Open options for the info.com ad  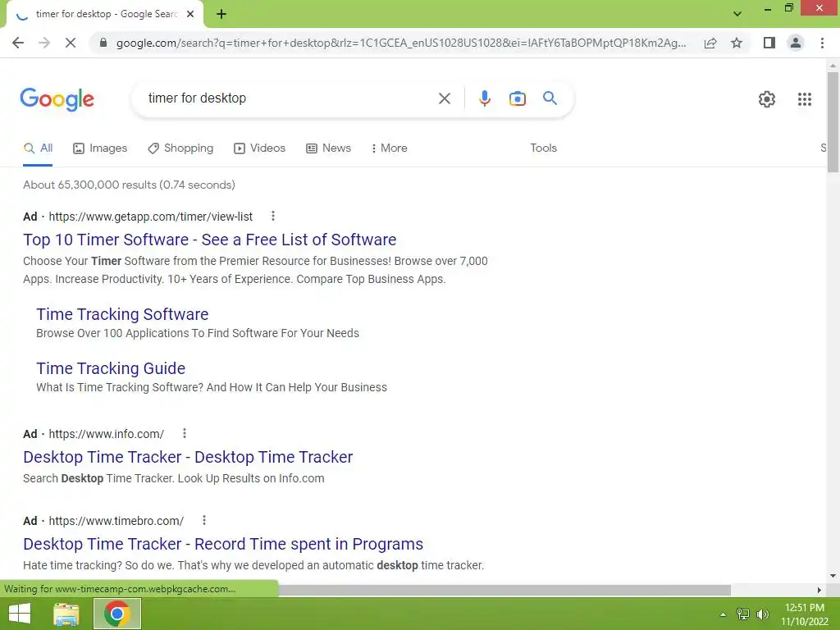coord(185,433)
